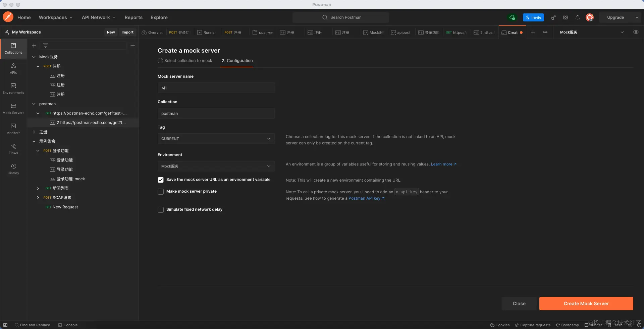Viewport: 644px width, 329px height.
Task: Enable Simulate fixed network delay checkbox
Action: pos(161,210)
